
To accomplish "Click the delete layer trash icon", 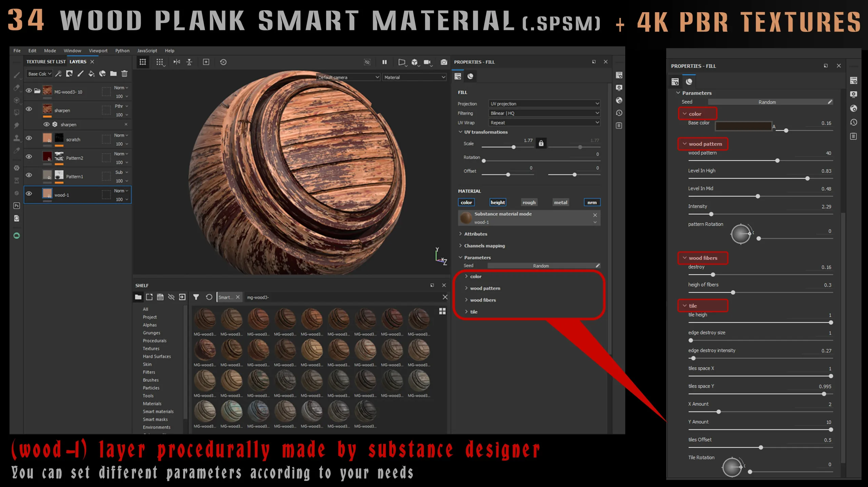I will (125, 74).
